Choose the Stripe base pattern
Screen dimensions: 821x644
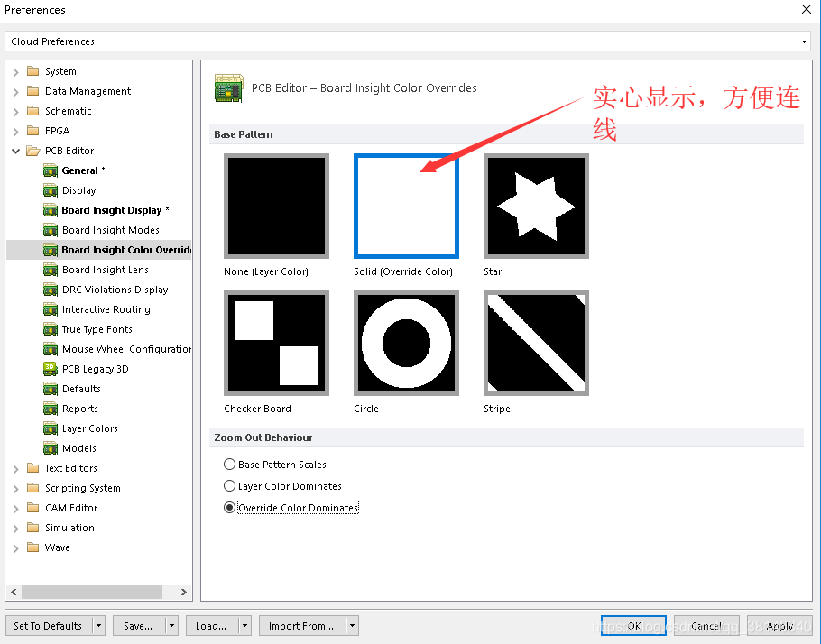pyautogui.click(x=536, y=343)
